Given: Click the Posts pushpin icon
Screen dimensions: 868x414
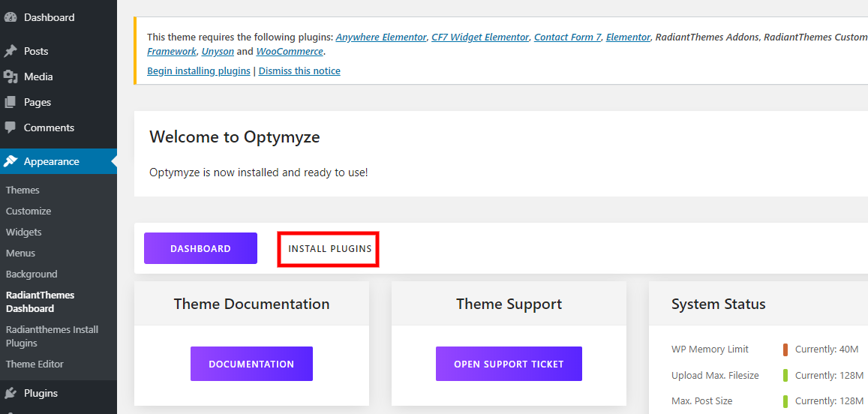Looking at the screenshot, I should (11, 51).
